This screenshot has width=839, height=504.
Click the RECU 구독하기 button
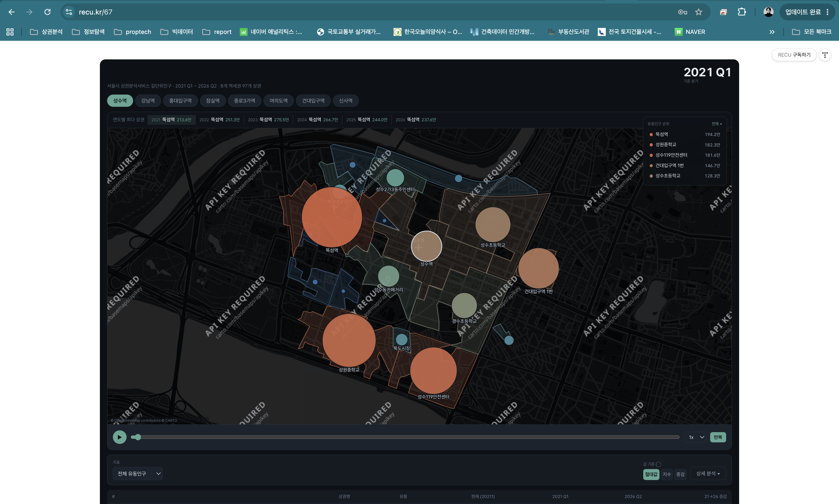click(x=794, y=55)
